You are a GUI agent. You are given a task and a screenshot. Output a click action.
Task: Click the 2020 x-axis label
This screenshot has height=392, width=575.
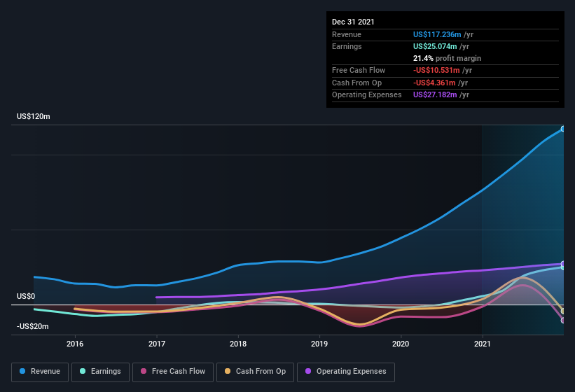coord(401,344)
